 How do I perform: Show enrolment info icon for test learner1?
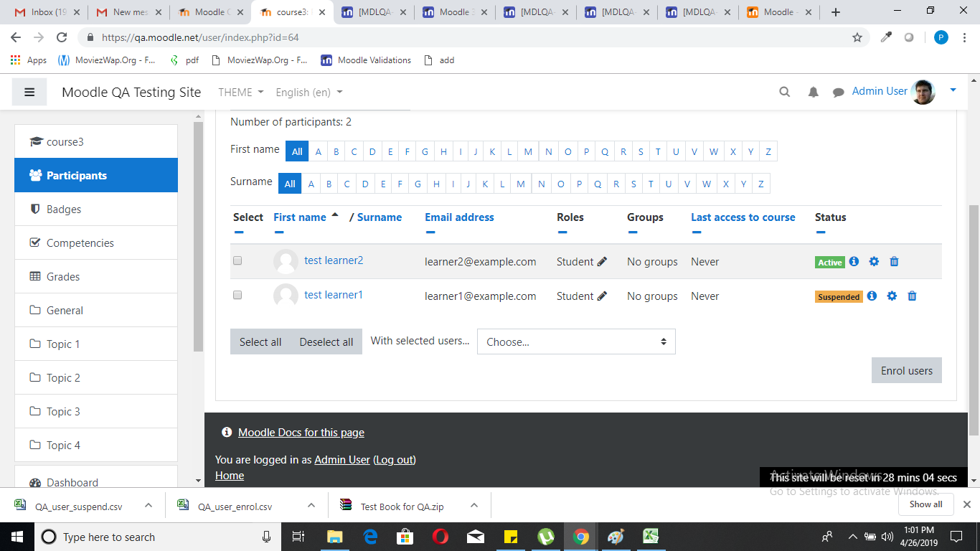pyautogui.click(x=872, y=296)
